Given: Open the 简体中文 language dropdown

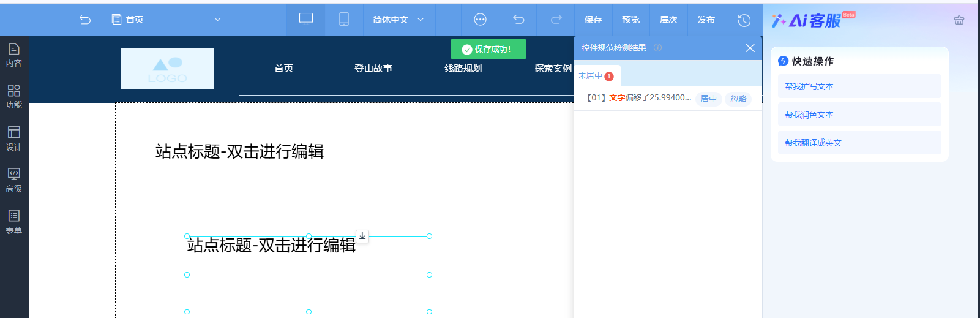Looking at the screenshot, I should point(399,20).
